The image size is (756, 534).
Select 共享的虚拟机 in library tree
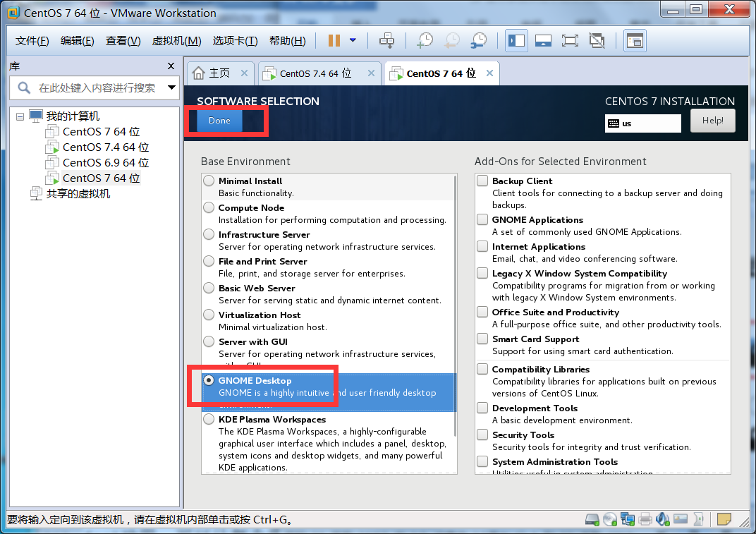78,193
